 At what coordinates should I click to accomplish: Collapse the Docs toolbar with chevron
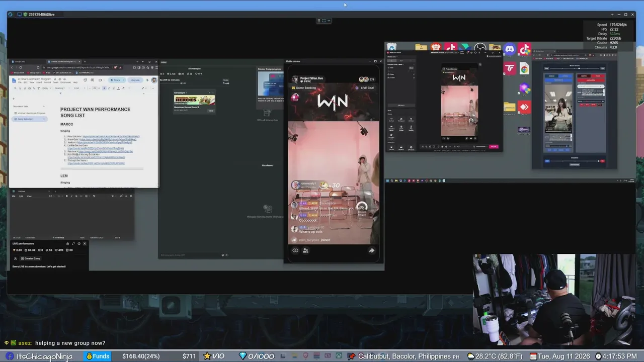(154, 88)
